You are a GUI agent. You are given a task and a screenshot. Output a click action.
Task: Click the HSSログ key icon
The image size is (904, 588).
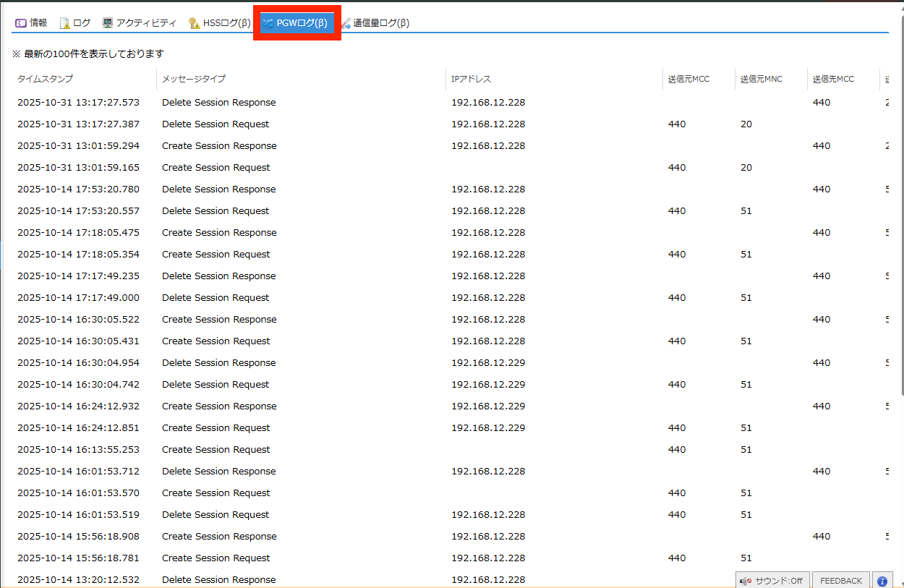pos(194,23)
